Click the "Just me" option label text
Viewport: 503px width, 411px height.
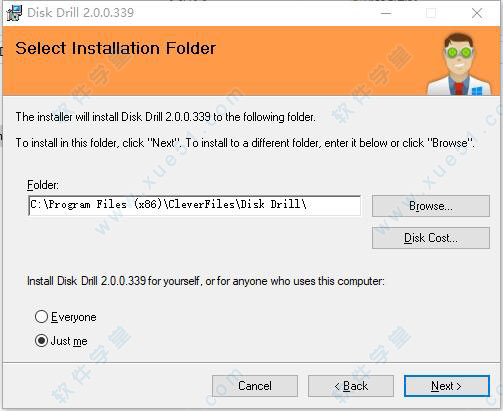tap(69, 341)
